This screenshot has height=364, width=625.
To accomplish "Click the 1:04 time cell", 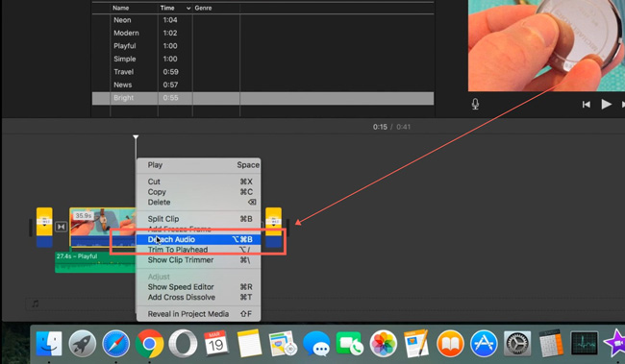I will tap(170, 20).
